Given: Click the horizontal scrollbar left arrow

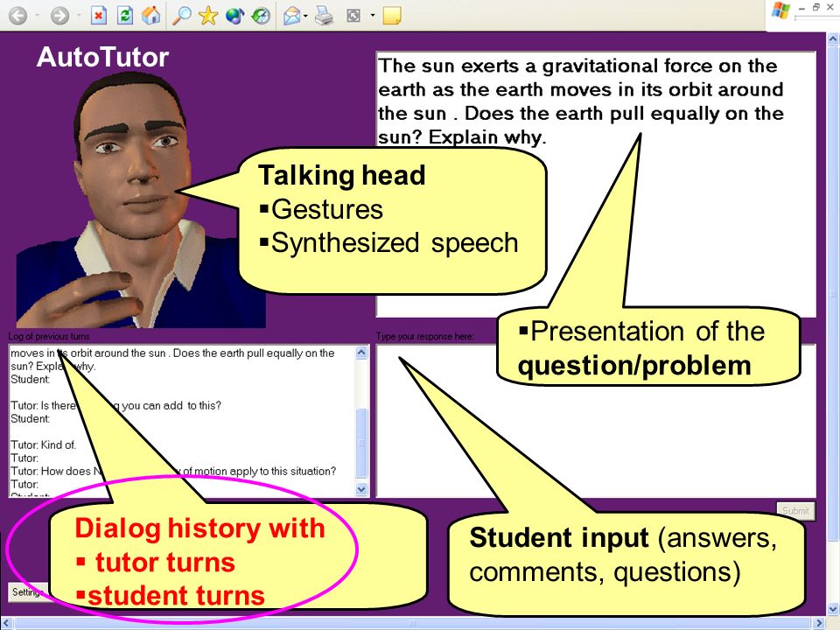Looking at the screenshot, I should (x=6, y=624).
